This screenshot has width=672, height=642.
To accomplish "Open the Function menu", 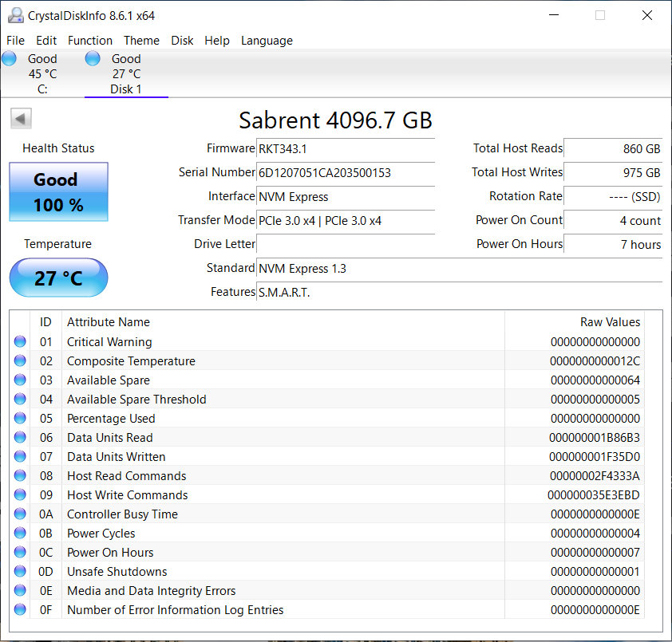I will tap(90, 41).
